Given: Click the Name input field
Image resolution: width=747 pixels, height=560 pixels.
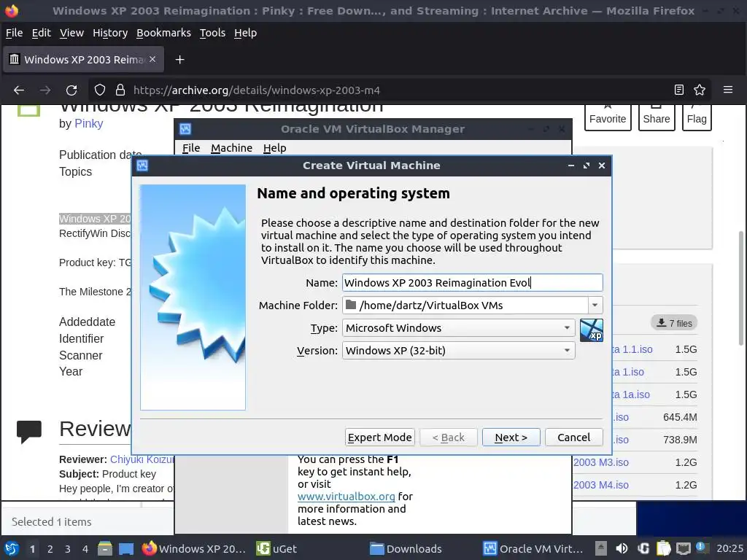Looking at the screenshot, I should coord(472,283).
